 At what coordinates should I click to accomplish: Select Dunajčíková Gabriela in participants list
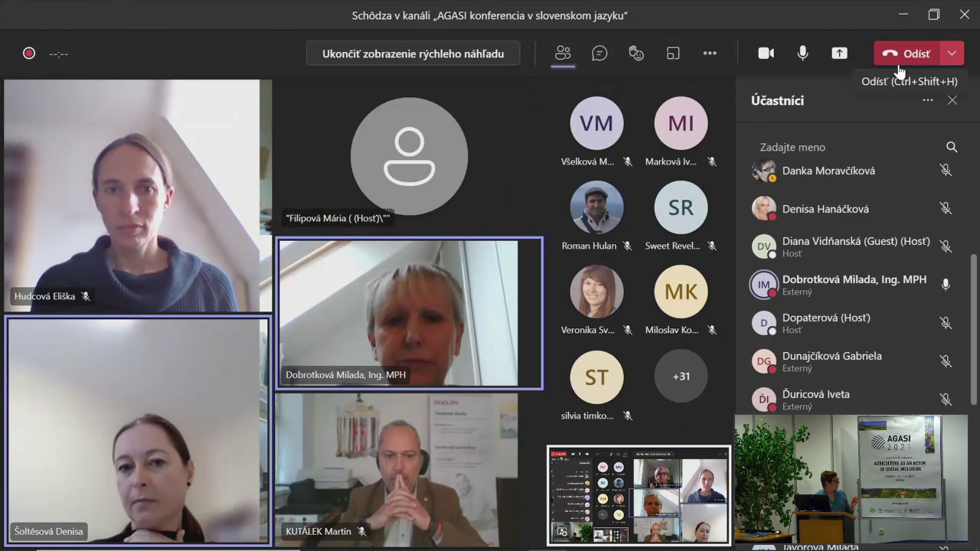(831, 356)
